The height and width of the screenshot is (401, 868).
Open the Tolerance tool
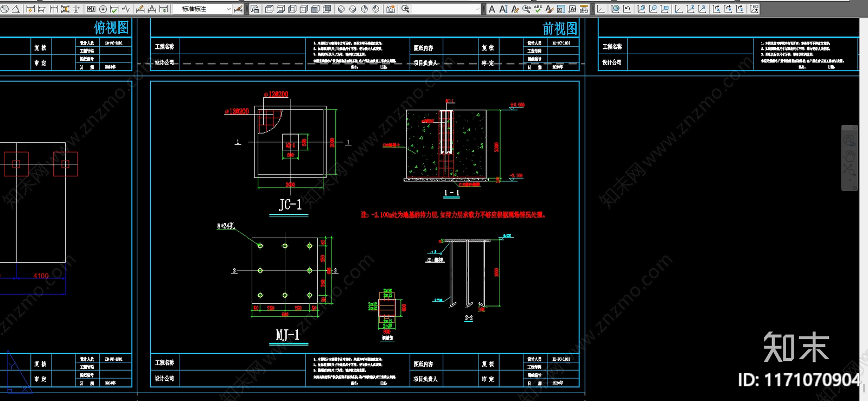(x=91, y=9)
